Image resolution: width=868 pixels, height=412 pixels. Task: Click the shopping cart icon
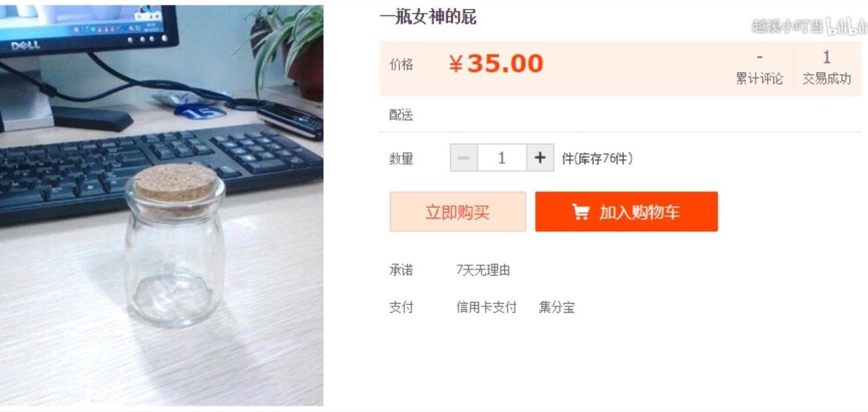click(580, 213)
